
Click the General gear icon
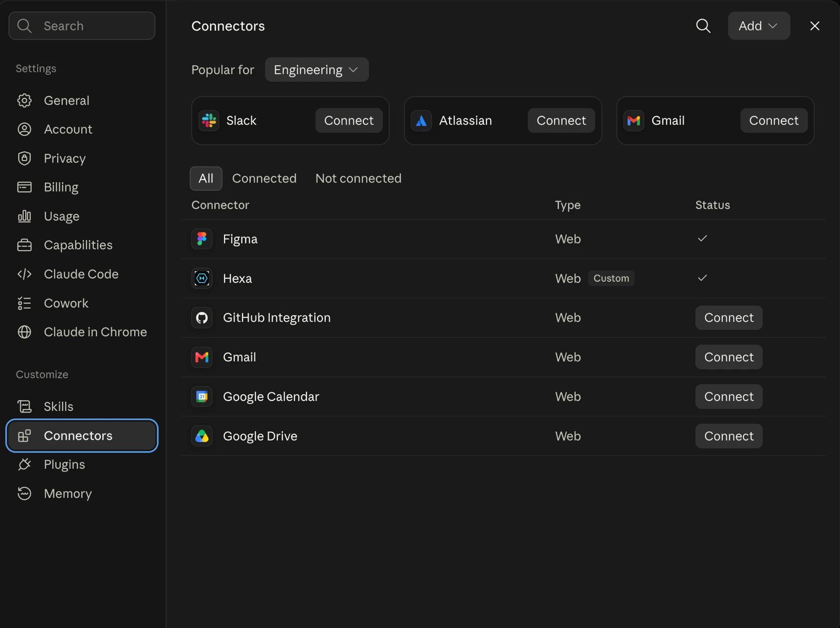[x=24, y=100]
